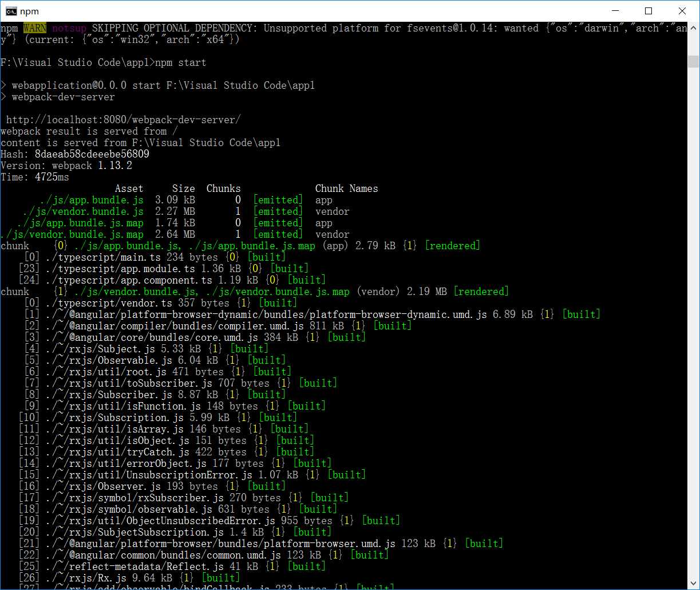Click the platform-browser-dynamic.umd.js line

point(312,314)
